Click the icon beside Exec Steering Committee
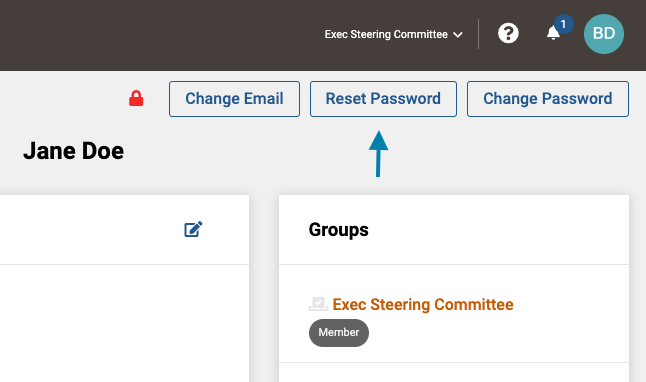Image resolution: width=646 pixels, height=382 pixels. tap(318, 305)
